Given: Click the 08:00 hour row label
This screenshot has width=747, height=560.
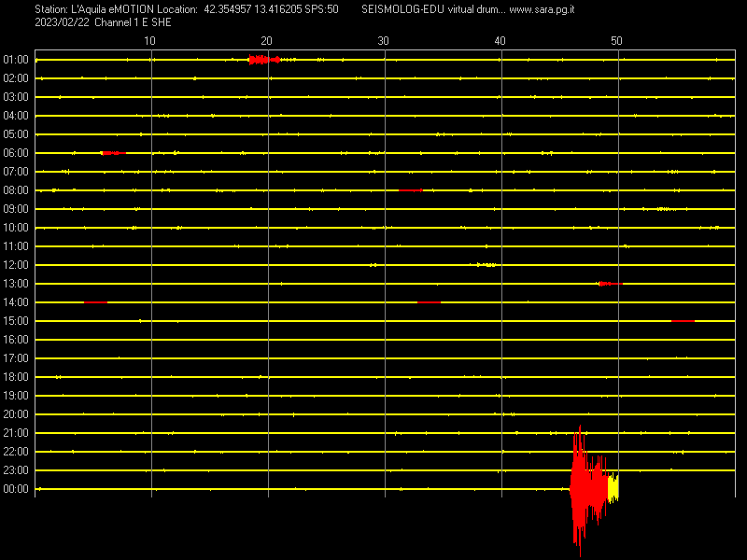Looking at the screenshot, I should point(16,190).
